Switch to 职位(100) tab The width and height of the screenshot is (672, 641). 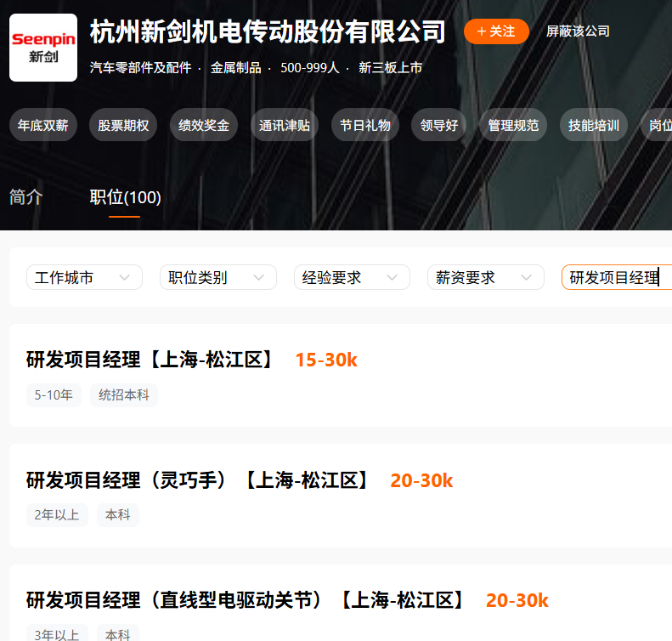pyautogui.click(x=125, y=197)
